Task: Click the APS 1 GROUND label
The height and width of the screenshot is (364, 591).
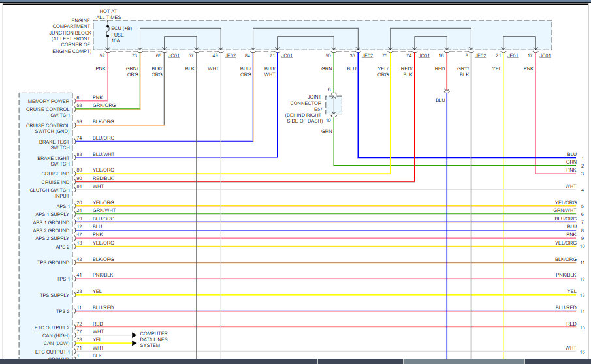Action: [51, 222]
